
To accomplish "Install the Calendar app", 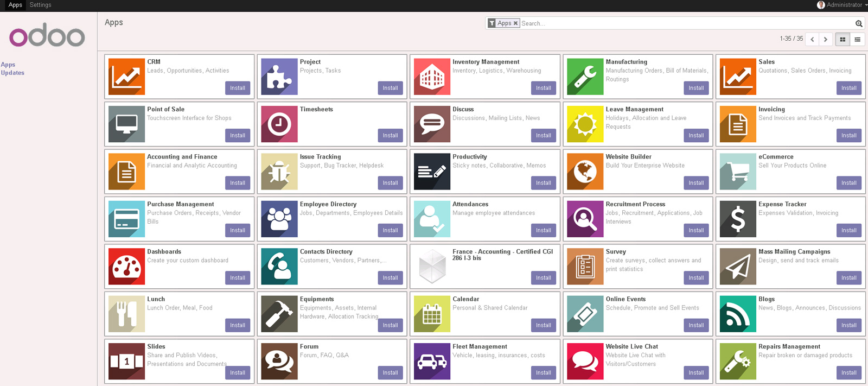I will click(x=544, y=325).
